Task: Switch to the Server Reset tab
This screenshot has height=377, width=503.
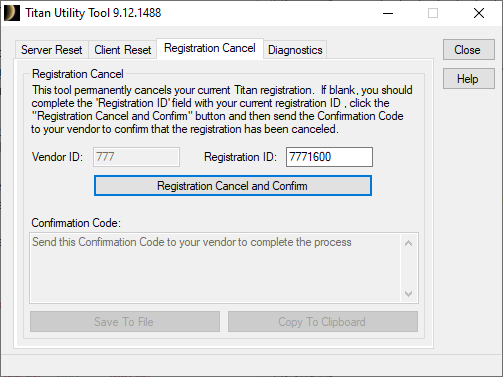Action: click(x=52, y=50)
